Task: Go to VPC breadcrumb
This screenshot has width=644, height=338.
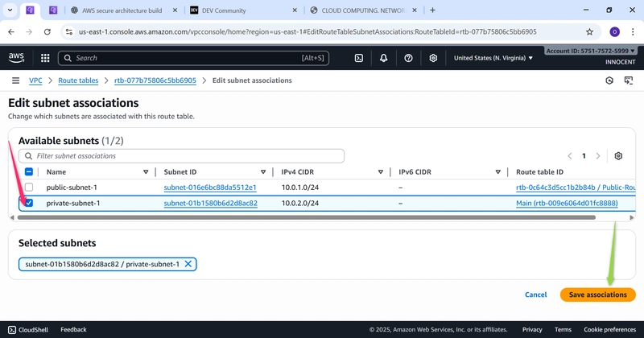Action: 35,80
